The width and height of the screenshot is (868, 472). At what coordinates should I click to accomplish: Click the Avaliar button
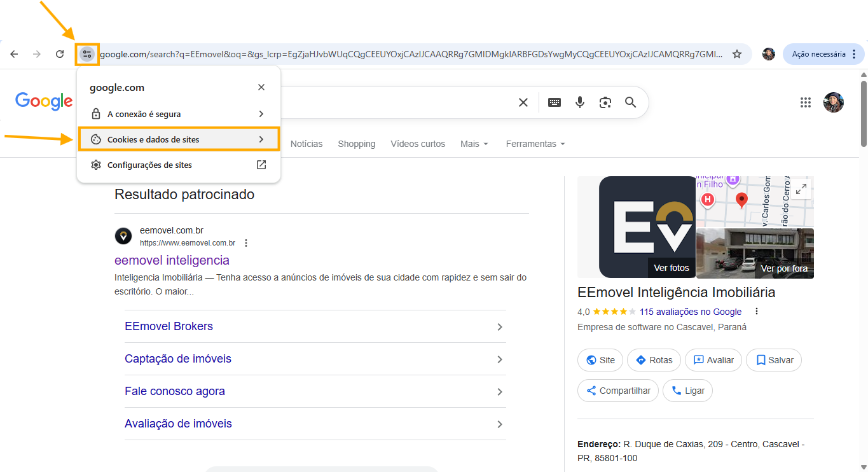coord(713,360)
